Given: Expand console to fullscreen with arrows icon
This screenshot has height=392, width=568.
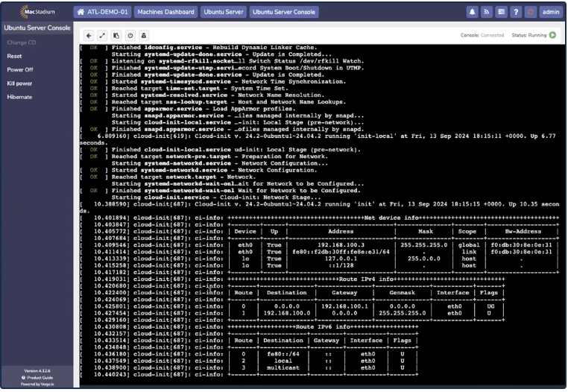Looking at the screenshot, I should coord(103,36).
